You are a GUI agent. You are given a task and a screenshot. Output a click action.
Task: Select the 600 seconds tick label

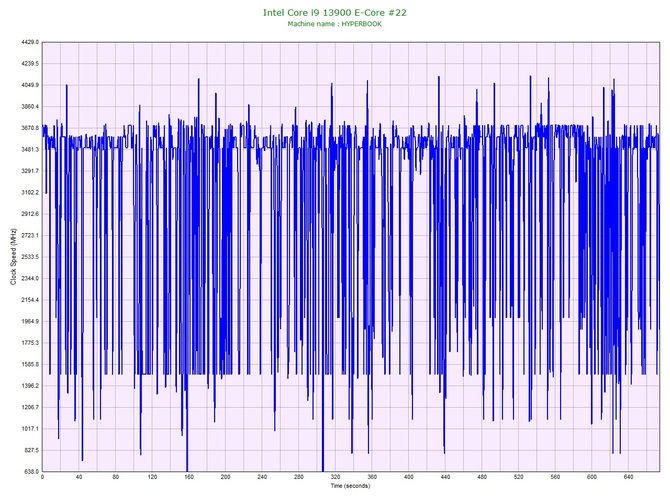click(x=592, y=477)
